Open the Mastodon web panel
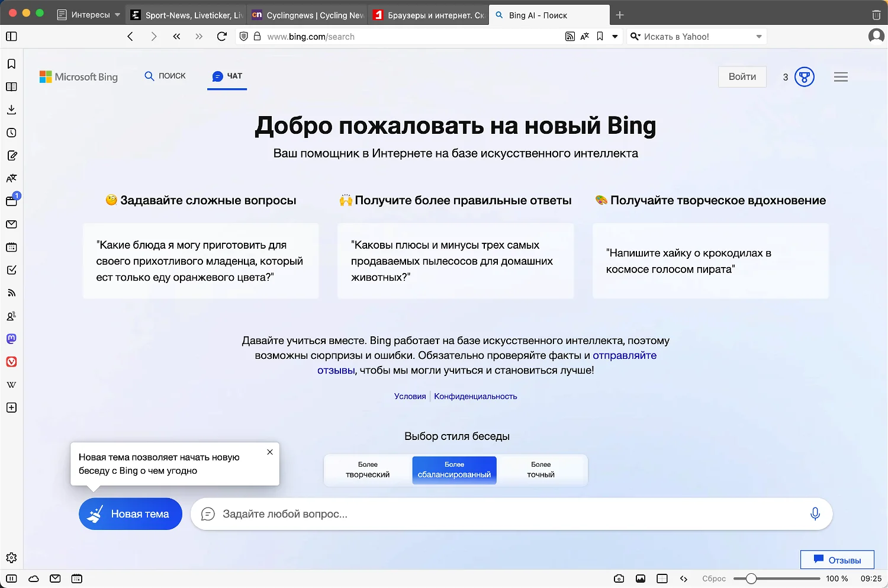 (11, 339)
